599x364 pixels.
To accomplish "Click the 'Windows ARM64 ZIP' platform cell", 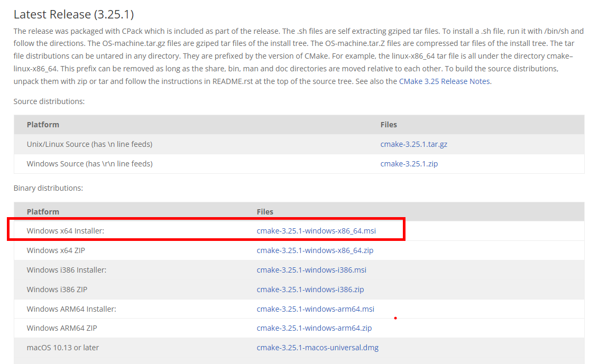I will pyautogui.click(x=62, y=328).
